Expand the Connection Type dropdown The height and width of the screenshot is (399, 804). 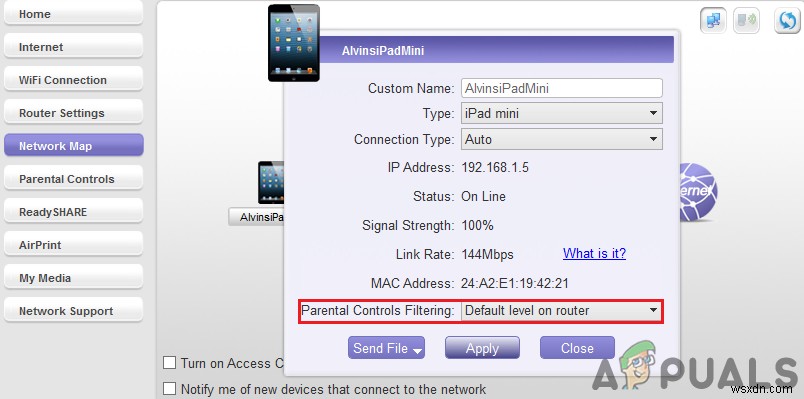562,139
